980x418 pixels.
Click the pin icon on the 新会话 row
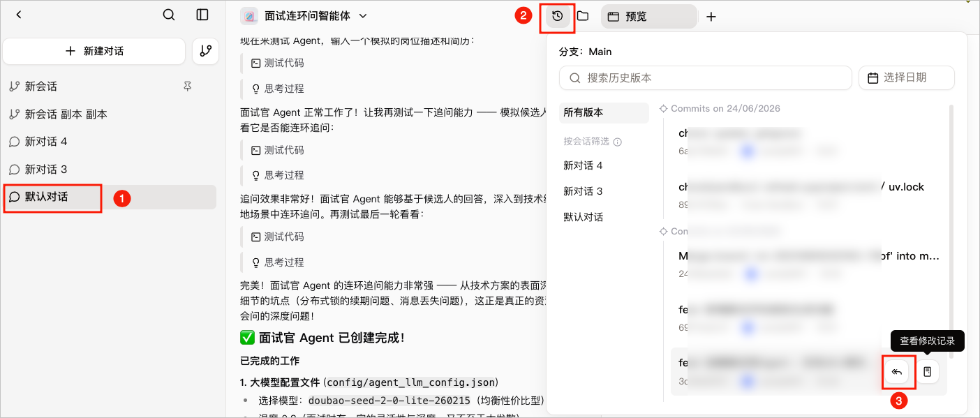tap(187, 87)
